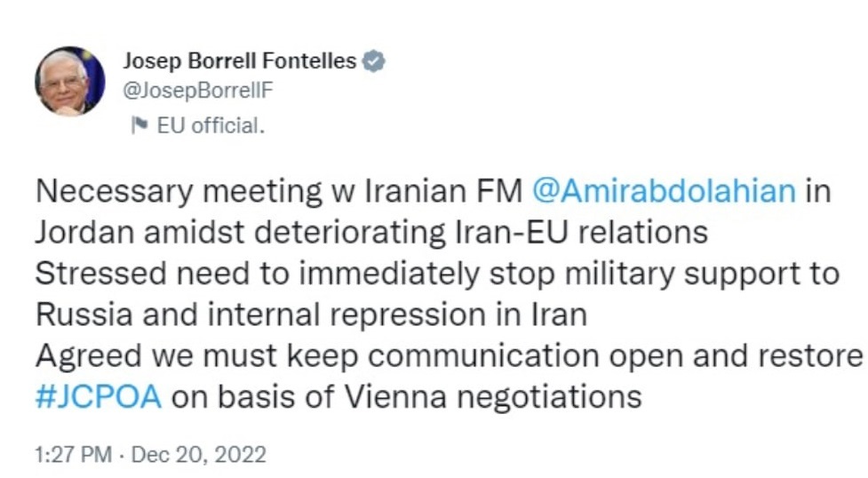
Task: Open the Josep Borrell Fontelles display name
Action: click(239, 61)
